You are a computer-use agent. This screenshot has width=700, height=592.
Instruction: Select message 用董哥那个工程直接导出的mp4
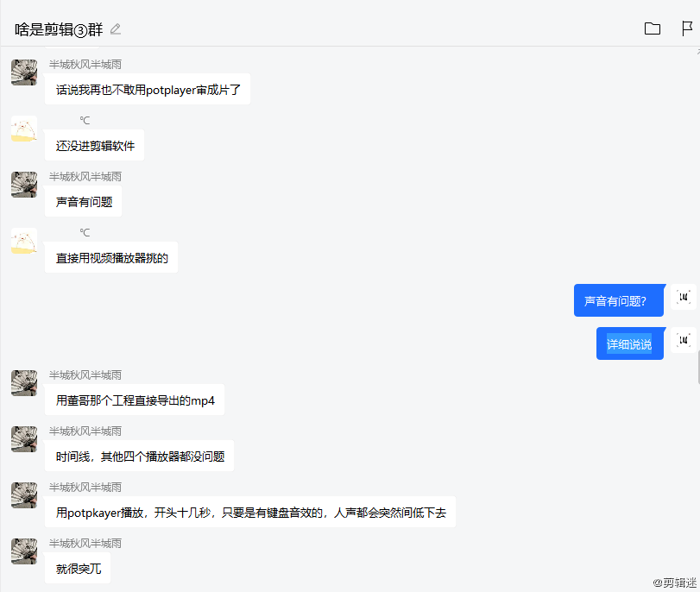[135, 400]
